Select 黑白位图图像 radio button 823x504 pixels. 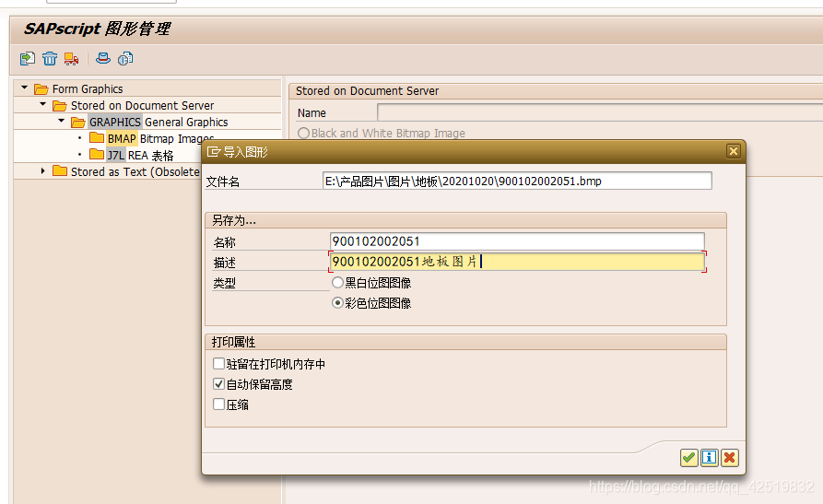pos(337,283)
